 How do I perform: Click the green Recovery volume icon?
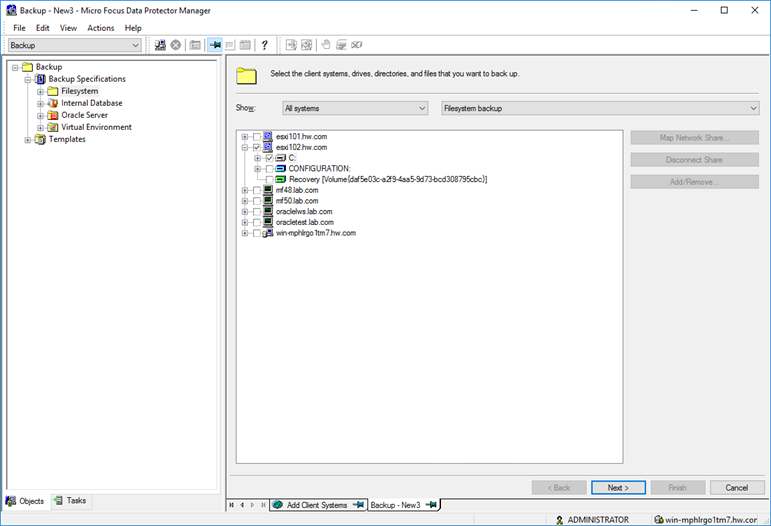[x=281, y=179]
